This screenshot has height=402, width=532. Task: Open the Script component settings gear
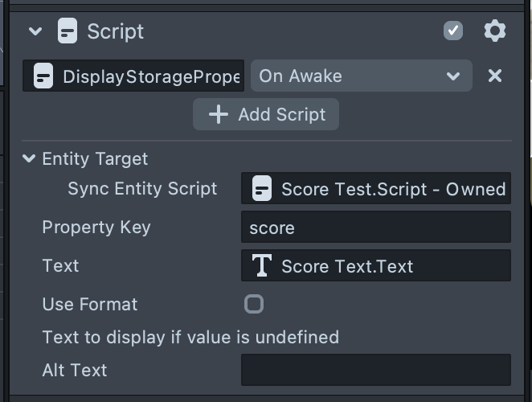494,31
